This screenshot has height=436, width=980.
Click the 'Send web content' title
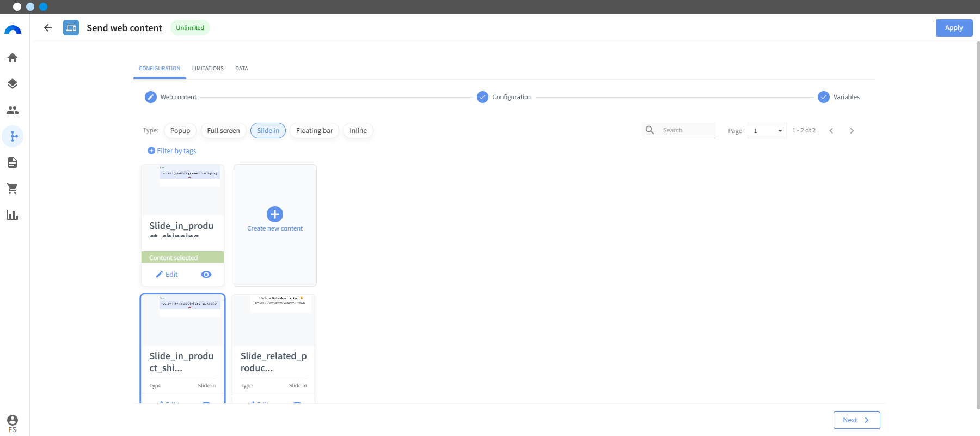(124, 28)
